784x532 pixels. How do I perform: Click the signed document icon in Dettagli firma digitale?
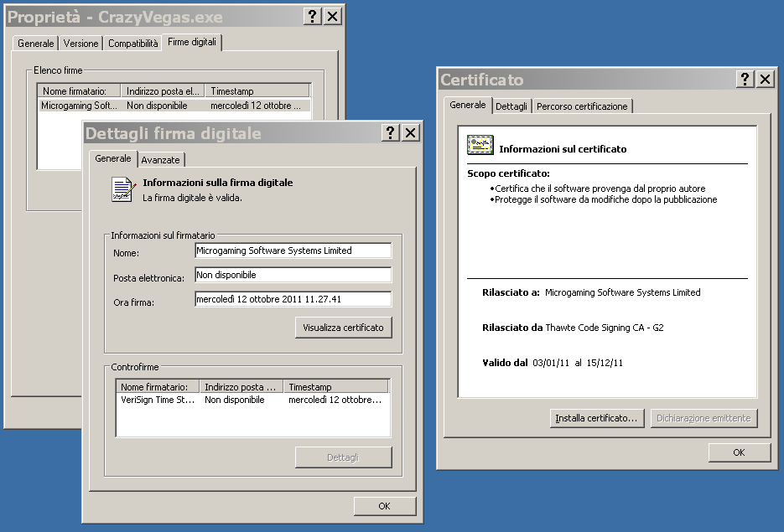point(123,190)
